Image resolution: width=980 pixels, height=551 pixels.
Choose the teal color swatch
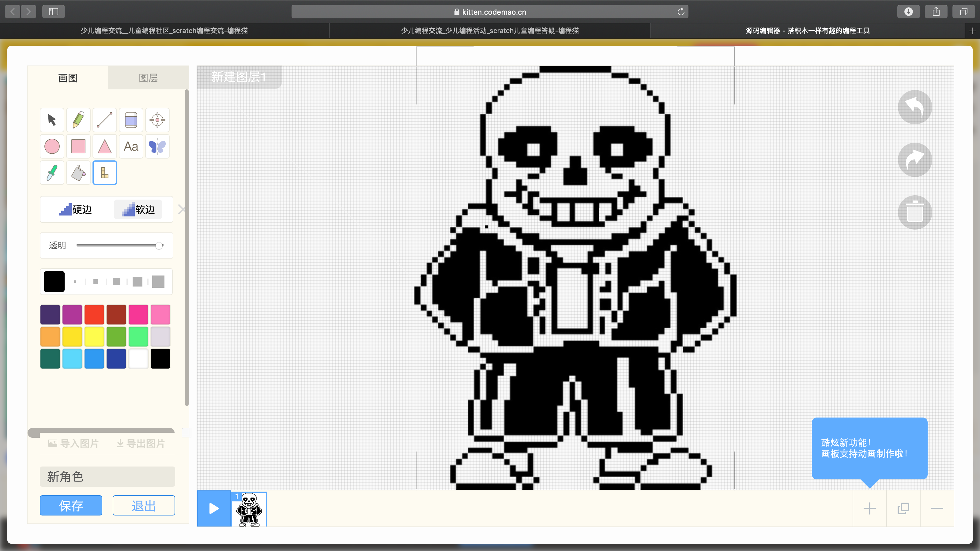click(x=50, y=359)
